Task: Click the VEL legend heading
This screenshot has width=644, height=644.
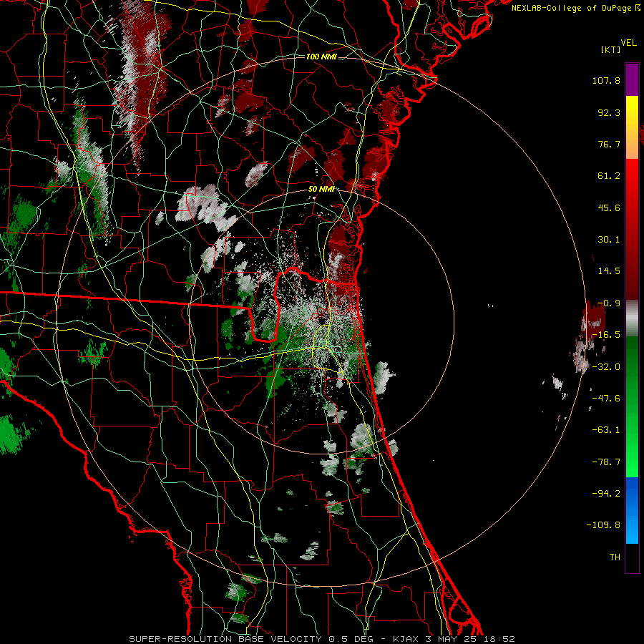Action: click(x=628, y=43)
